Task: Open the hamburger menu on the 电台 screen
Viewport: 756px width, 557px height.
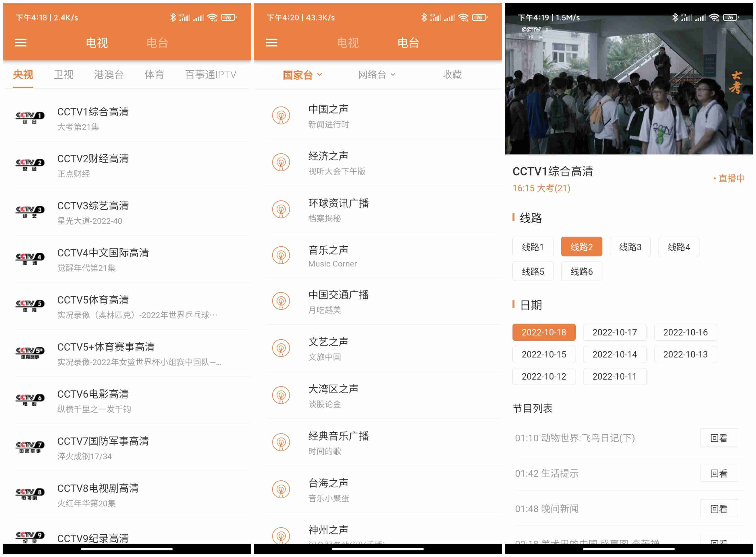Action: click(271, 43)
